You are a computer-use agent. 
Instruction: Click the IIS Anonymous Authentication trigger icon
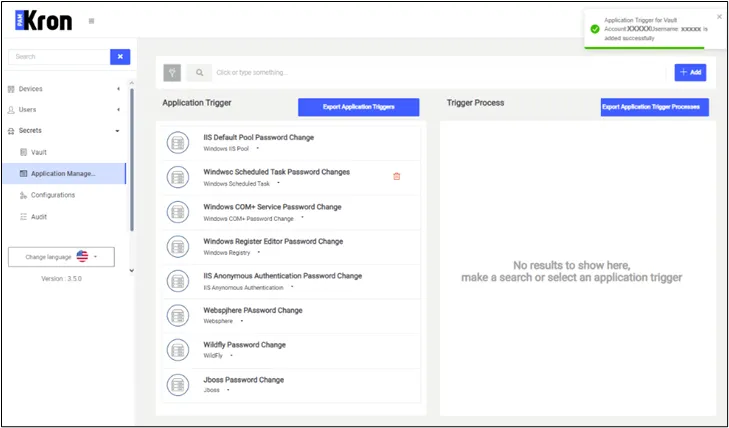tap(178, 281)
